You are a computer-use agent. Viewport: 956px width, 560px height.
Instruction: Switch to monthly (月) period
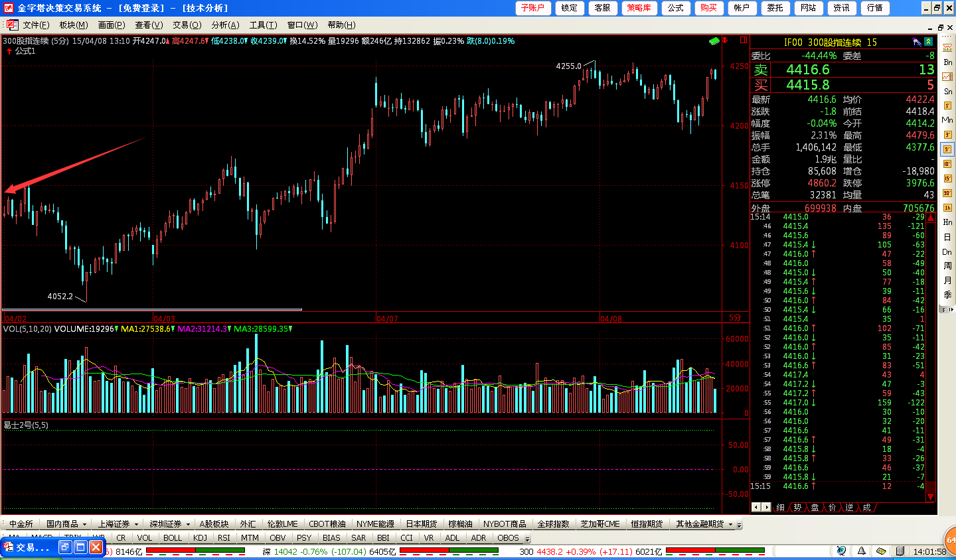947,281
